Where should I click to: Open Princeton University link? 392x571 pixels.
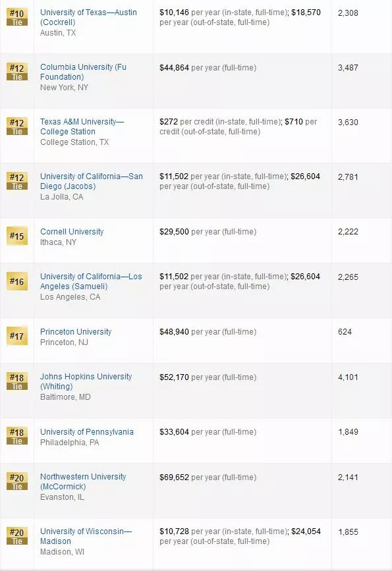(x=76, y=332)
